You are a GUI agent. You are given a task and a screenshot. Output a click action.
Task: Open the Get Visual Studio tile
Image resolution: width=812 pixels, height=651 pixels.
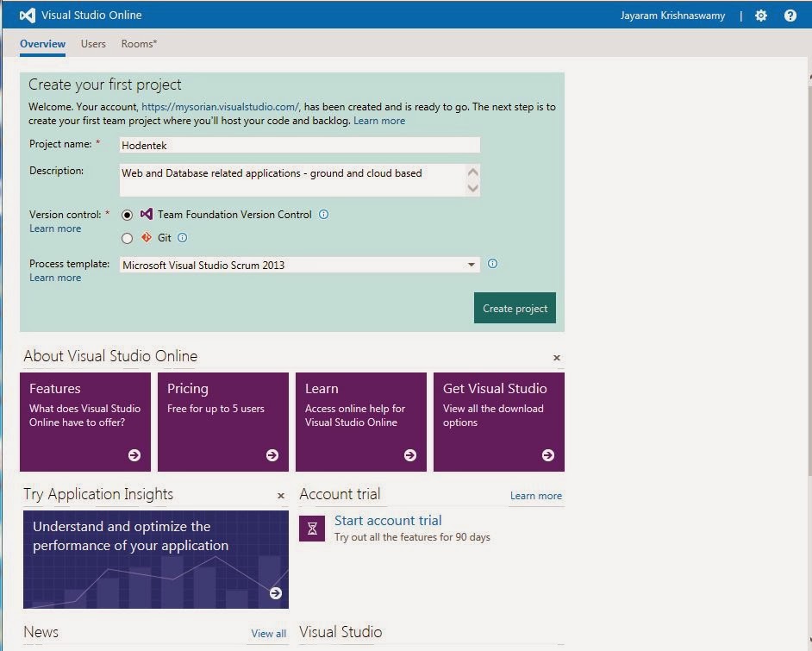(499, 422)
